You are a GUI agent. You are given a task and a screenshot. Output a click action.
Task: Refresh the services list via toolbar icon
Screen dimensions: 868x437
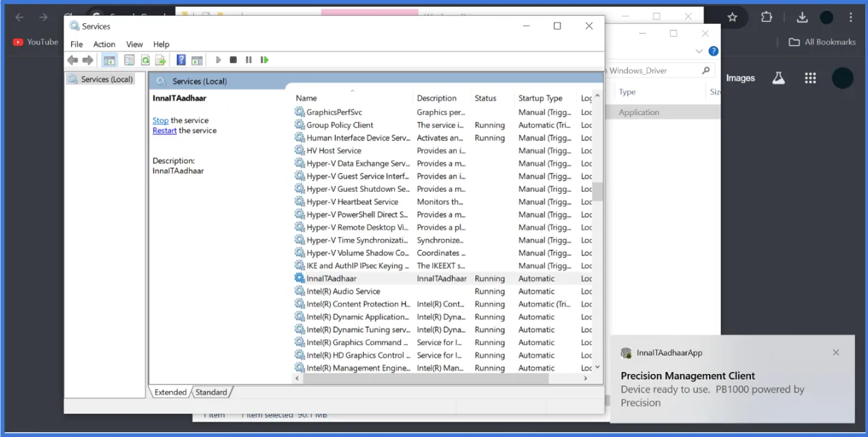point(145,60)
